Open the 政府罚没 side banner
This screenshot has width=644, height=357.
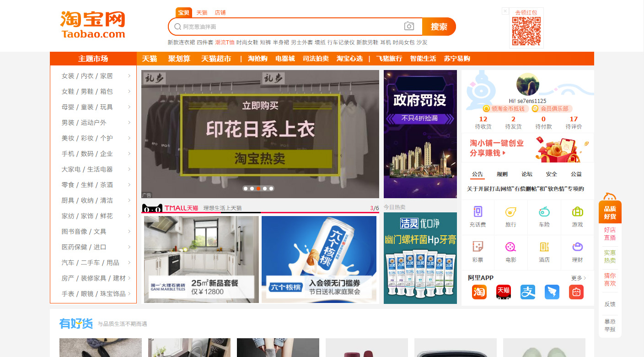420,134
